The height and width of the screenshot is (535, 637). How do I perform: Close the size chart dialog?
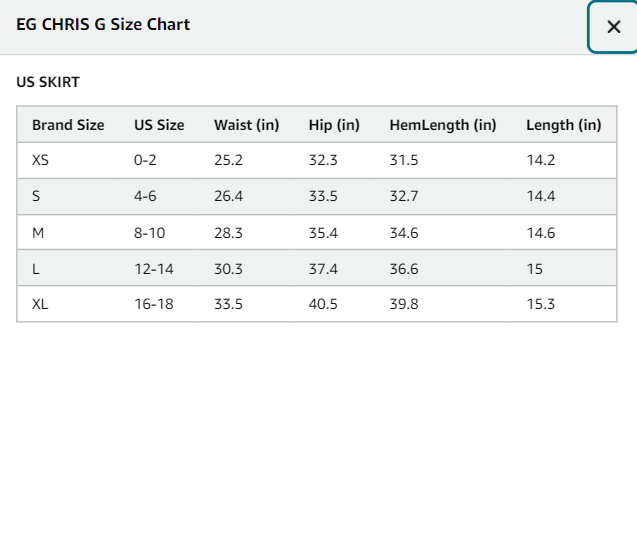click(x=613, y=27)
